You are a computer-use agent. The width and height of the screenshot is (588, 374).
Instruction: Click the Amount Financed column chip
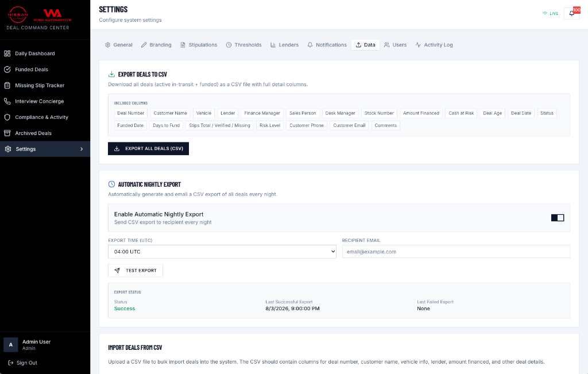(421, 113)
